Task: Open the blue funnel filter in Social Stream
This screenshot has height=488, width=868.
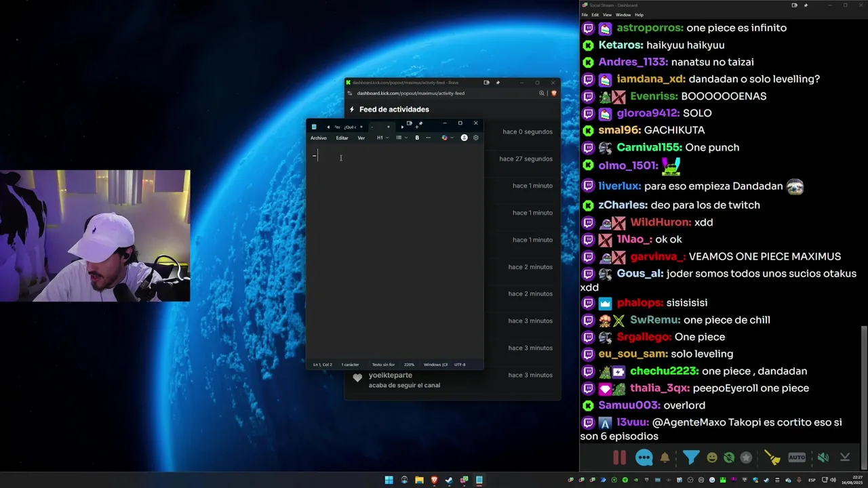Action: (x=690, y=457)
